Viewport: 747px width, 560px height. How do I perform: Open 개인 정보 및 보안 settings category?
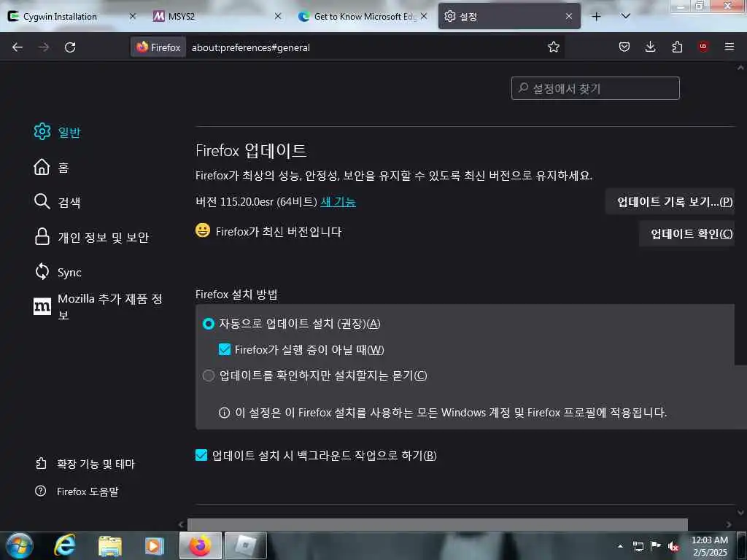tap(91, 237)
